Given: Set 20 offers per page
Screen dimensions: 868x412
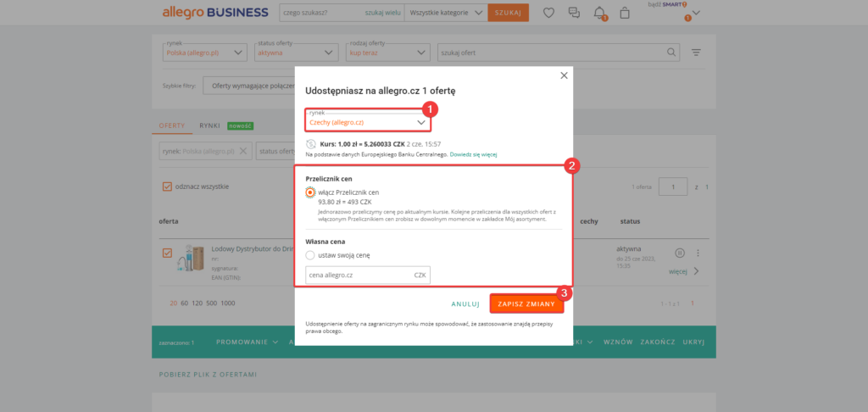Looking at the screenshot, I should 173,303.
